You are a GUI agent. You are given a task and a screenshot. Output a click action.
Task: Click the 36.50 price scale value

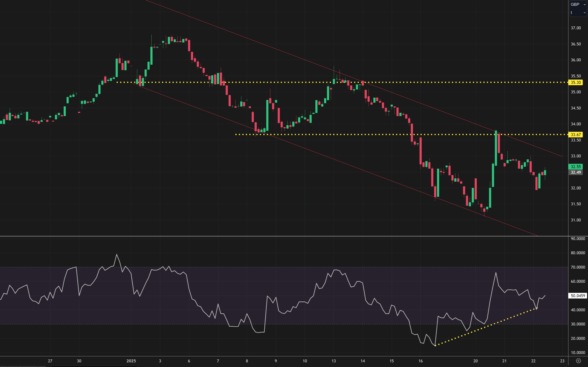click(x=576, y=44)
